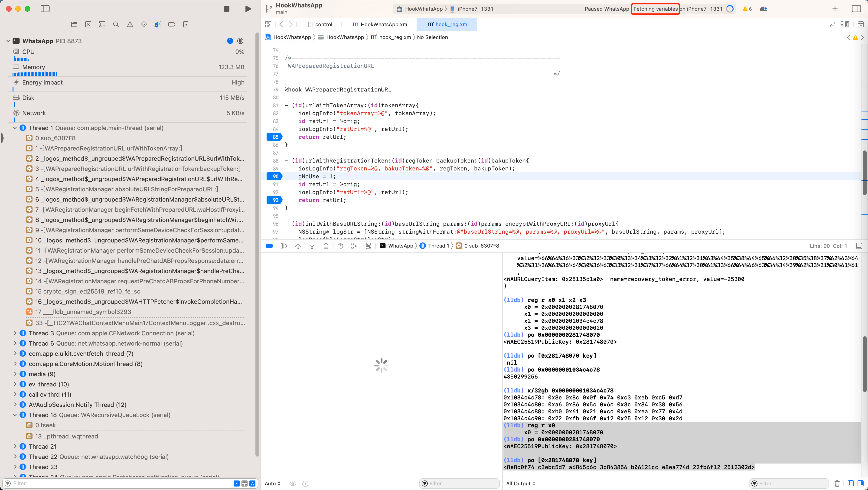
Task: Open the related items grid menu
Action: [x=268, y=24]
